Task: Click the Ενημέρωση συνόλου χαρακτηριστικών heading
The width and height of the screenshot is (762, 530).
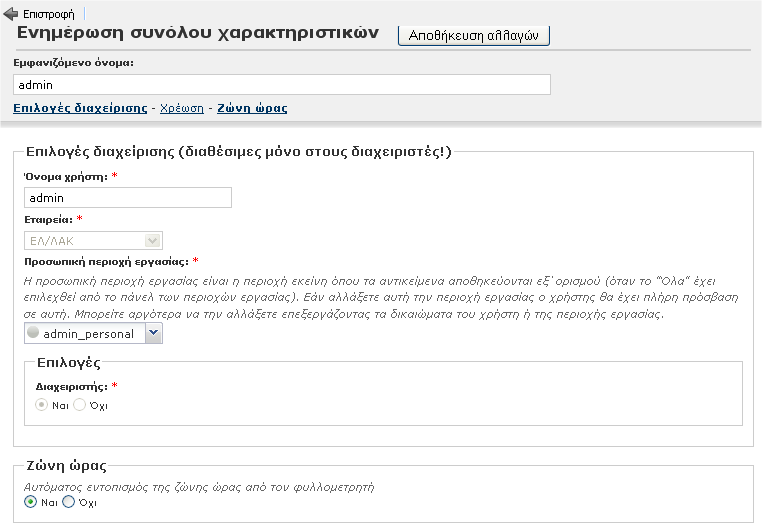Action: click(198, 32)
